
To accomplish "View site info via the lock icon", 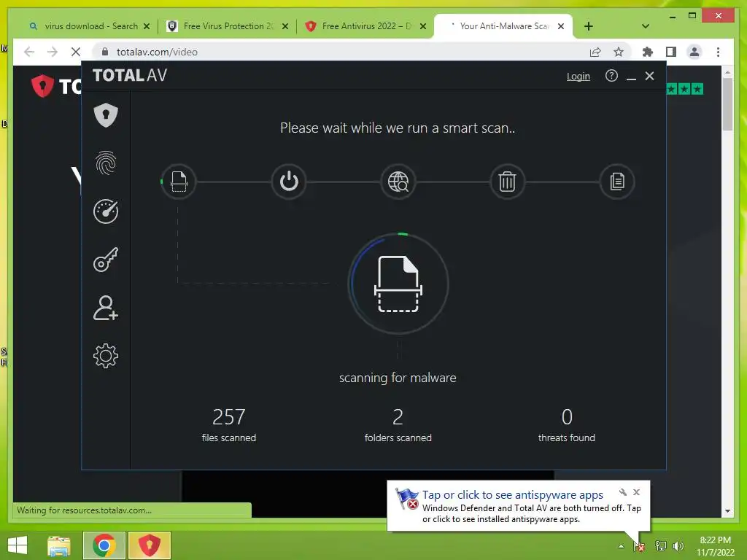I will pos(105,52).
